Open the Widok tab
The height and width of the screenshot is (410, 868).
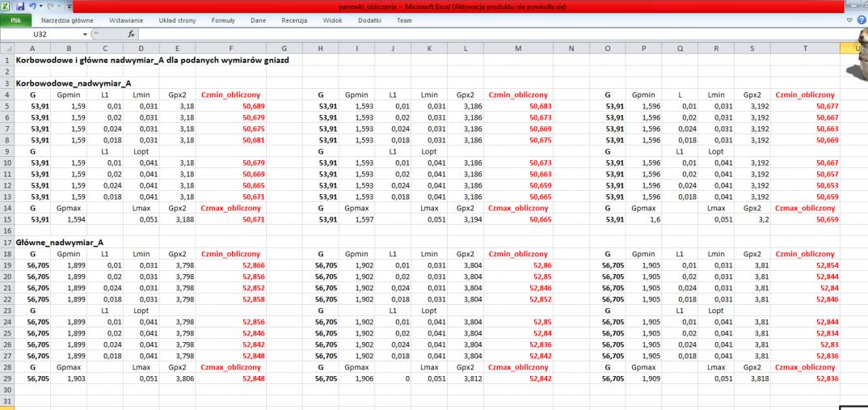coord(332,20)
